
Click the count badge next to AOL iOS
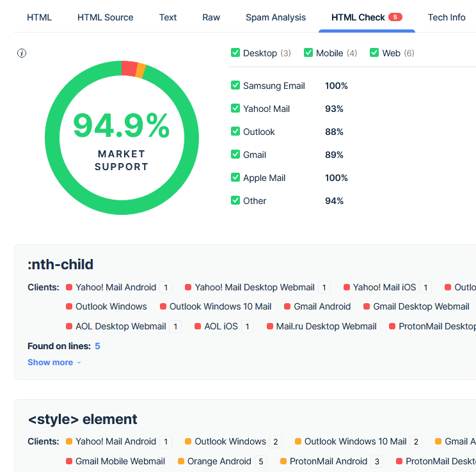[248, 327]
